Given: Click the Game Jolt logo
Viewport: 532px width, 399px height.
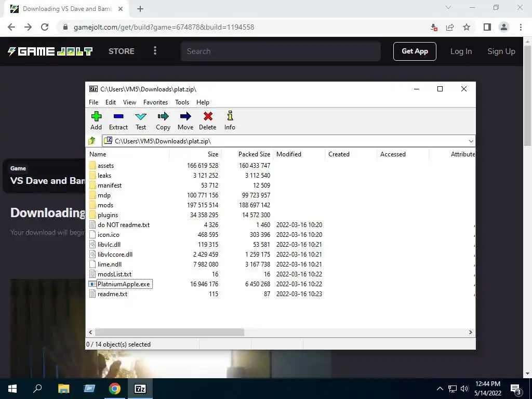Looking at the screenshot, I should pos(50,51).
